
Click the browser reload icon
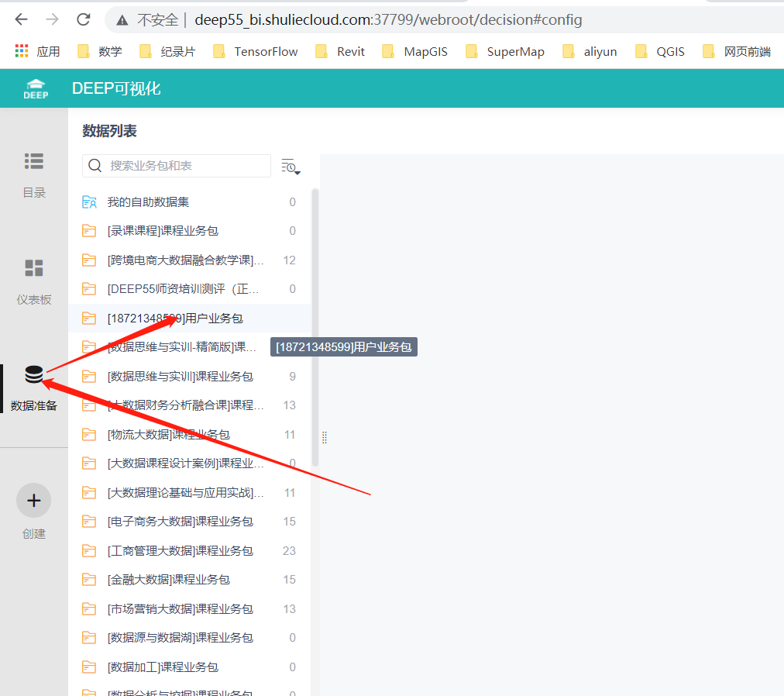pyautogui.click(x=82, y=19)
